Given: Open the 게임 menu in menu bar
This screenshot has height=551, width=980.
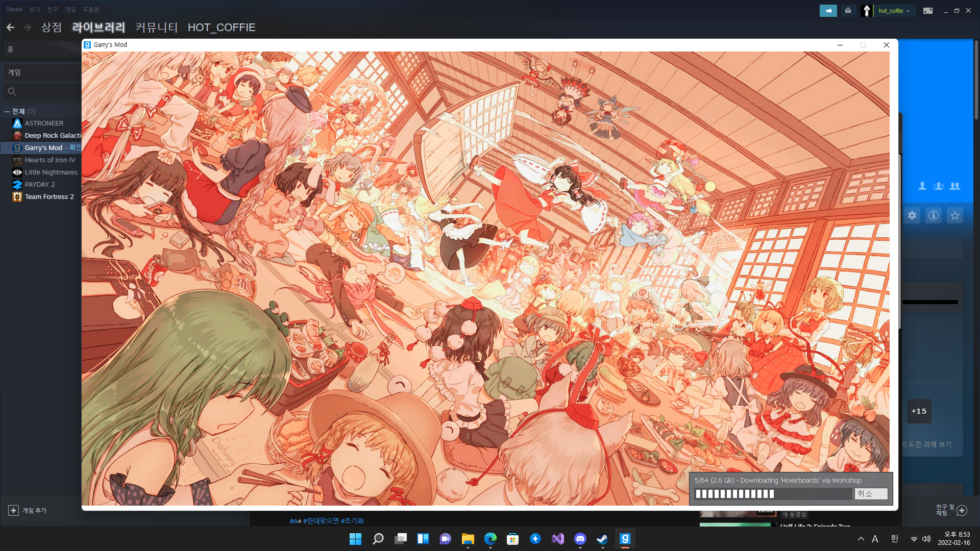Looking at the screenshot, I should (x=70, y=9).
